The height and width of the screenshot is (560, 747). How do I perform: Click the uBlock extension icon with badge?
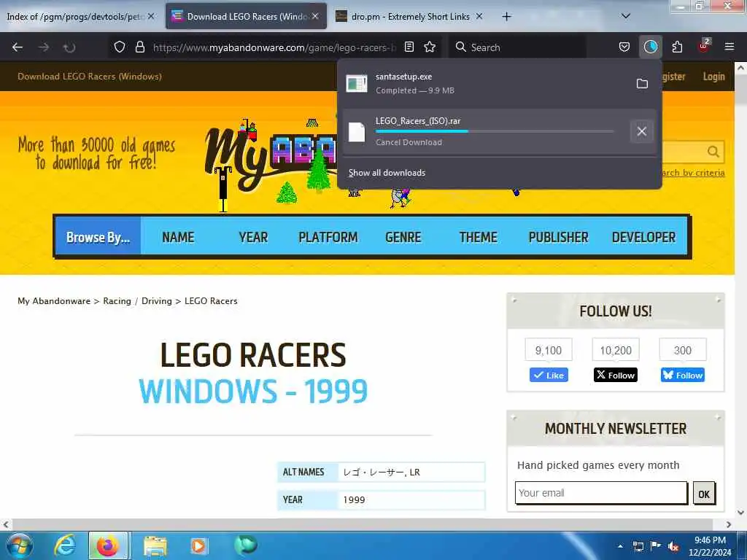(704, 46)
